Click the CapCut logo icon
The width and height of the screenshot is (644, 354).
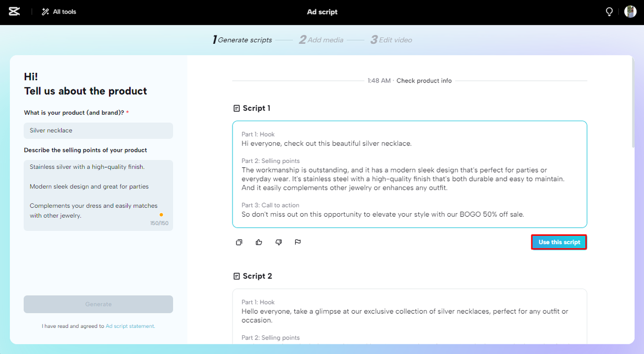tap(14, 12)
